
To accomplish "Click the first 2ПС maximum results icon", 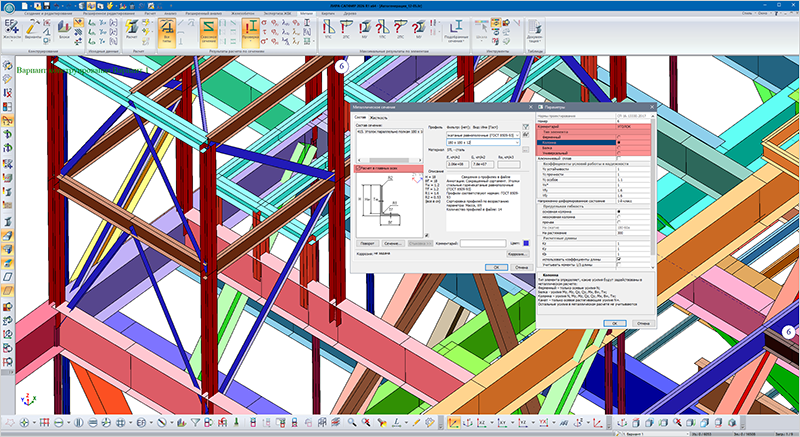I will (x=346, y=29).
